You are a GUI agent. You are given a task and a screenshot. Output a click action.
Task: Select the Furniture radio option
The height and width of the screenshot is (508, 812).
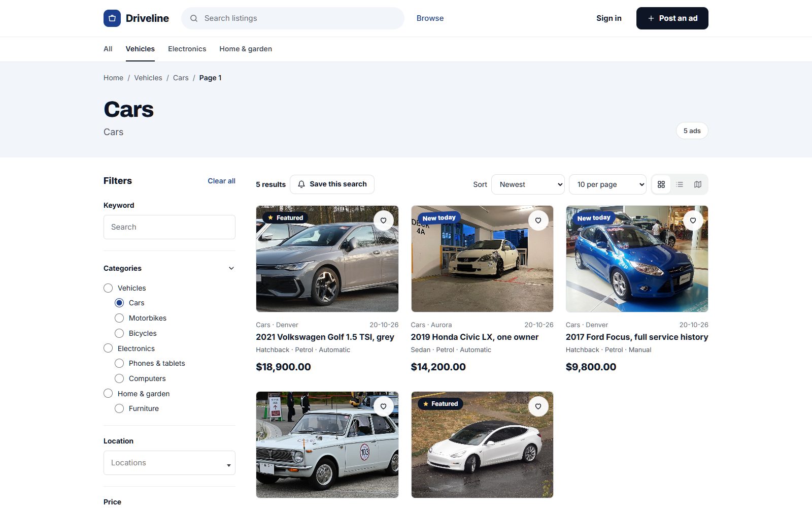[119, 408]
